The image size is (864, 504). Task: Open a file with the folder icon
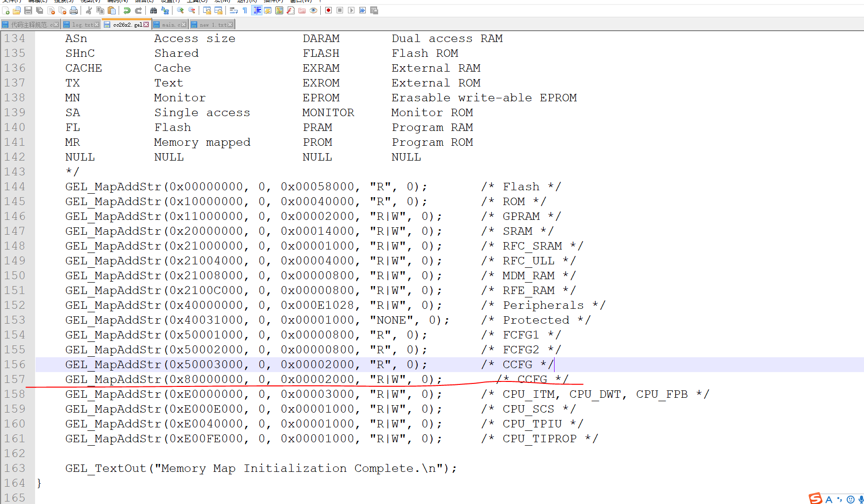point(17,10)
